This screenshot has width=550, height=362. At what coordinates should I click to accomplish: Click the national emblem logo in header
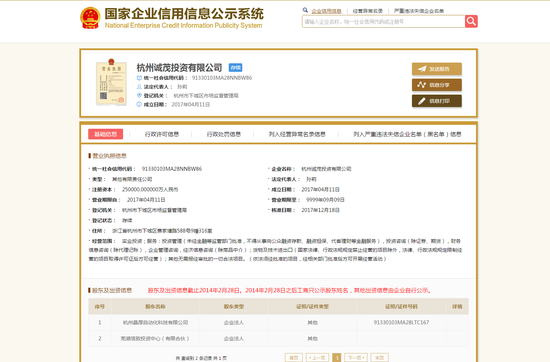(90, 18)
